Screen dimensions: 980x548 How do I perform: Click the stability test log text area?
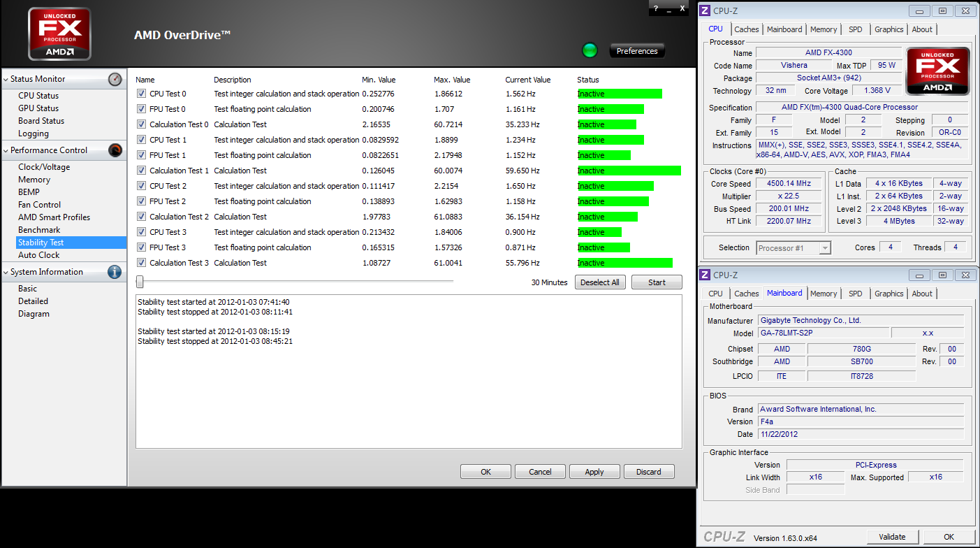click(x=409, y=371)
